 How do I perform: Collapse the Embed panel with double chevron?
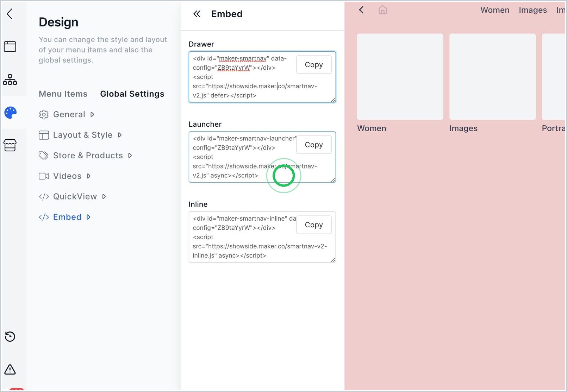(197, 14)
